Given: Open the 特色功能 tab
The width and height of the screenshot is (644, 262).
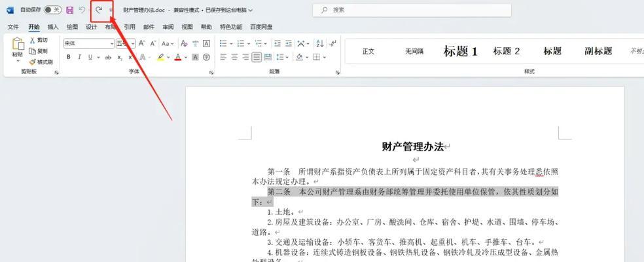Looking at the screenshot, I should pyautogui.click(x=231, y=27).
